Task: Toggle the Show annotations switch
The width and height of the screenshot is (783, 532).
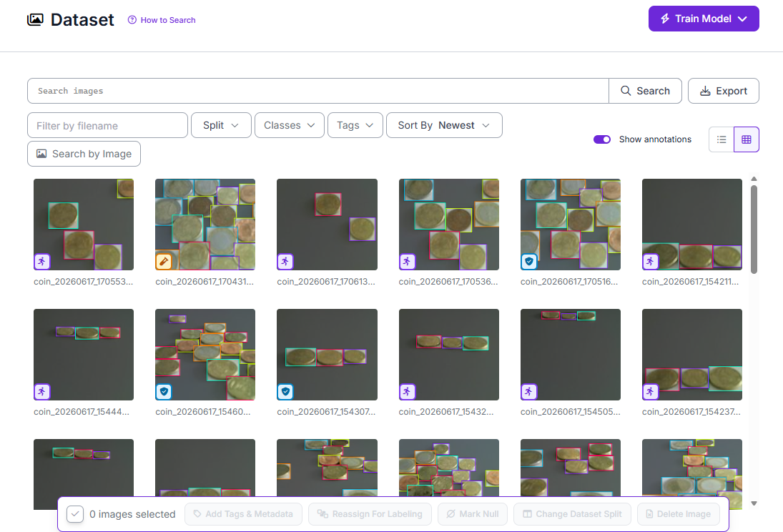Action: (x=602, y=139)
